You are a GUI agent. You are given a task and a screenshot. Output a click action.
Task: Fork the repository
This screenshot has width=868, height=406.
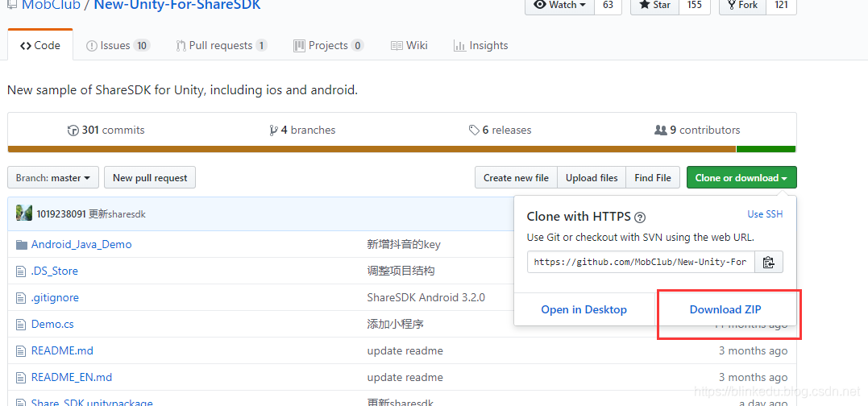pyautogui.click(x=742, y=5)
